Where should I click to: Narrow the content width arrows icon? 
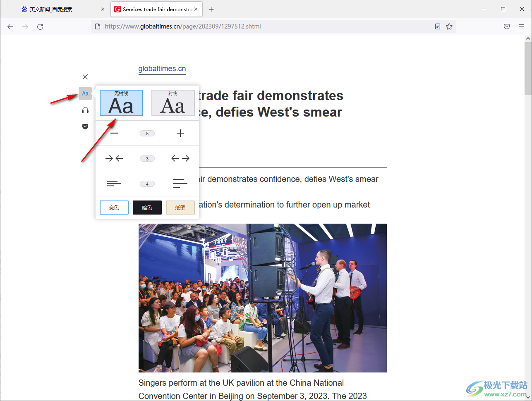click(114, 158)
